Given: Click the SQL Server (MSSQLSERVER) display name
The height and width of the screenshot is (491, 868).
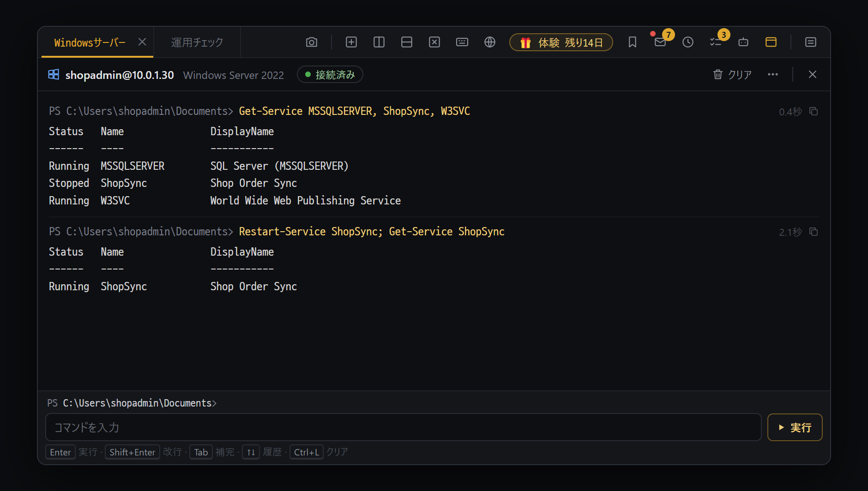Looking at the screenshot, I should pyautogui.click(x=279, y=166).
